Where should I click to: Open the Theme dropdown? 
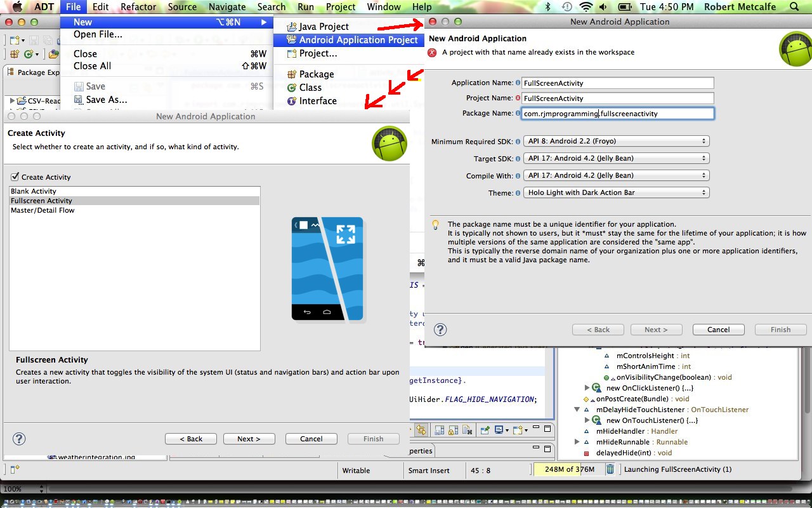pyautogui.click(x=616, y=192)
